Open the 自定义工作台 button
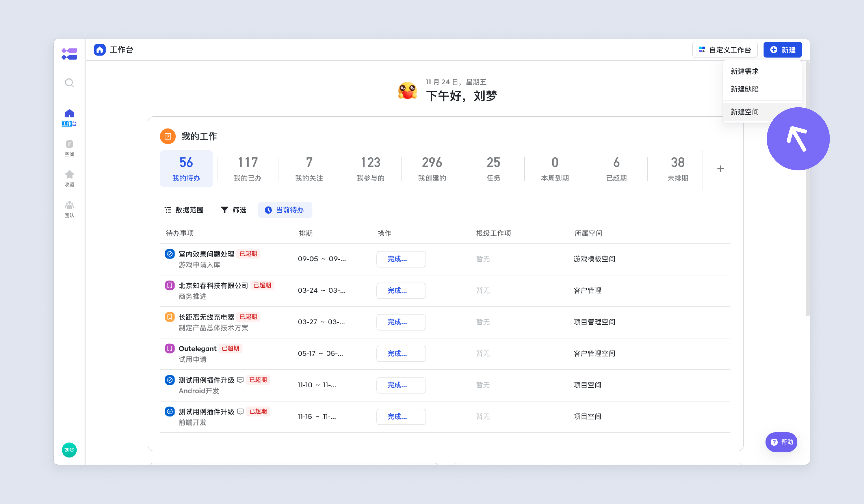Screen dimensions: 864x504 tap(725, 50)
